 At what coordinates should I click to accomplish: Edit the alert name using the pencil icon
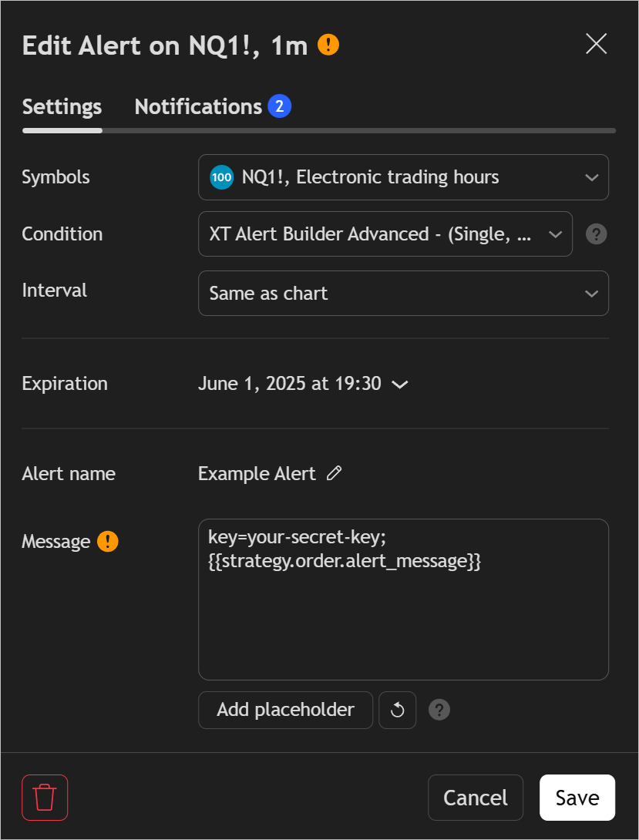tap(334, 473)
